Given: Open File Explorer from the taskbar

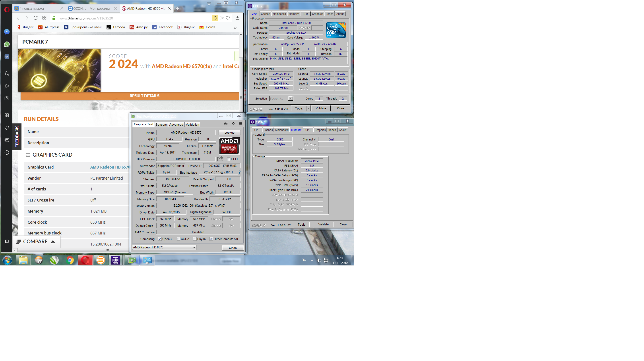Looking at the screenshot, I should (x=23, y=260).
